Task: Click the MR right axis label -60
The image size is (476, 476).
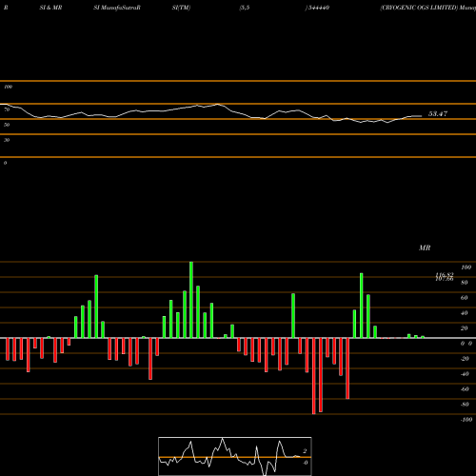Action: [465, 389]
